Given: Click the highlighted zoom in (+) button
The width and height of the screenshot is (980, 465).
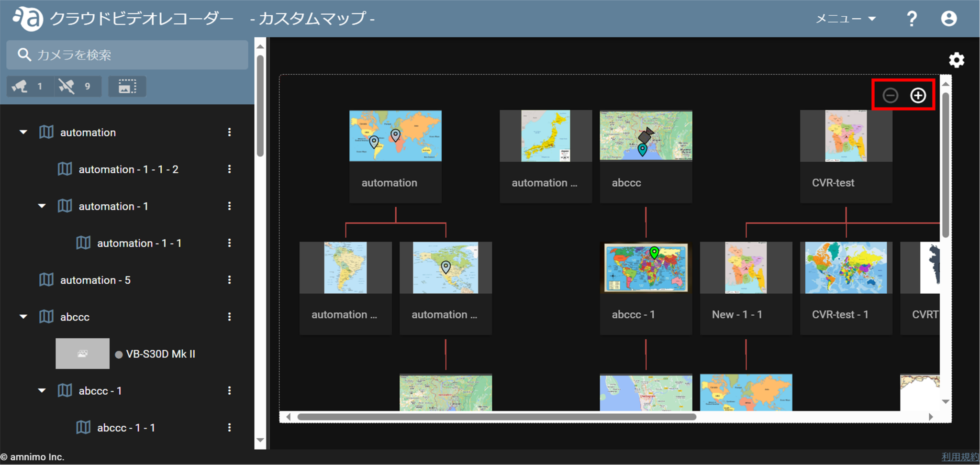Looking at the screenshot, I should pos(918,95).
